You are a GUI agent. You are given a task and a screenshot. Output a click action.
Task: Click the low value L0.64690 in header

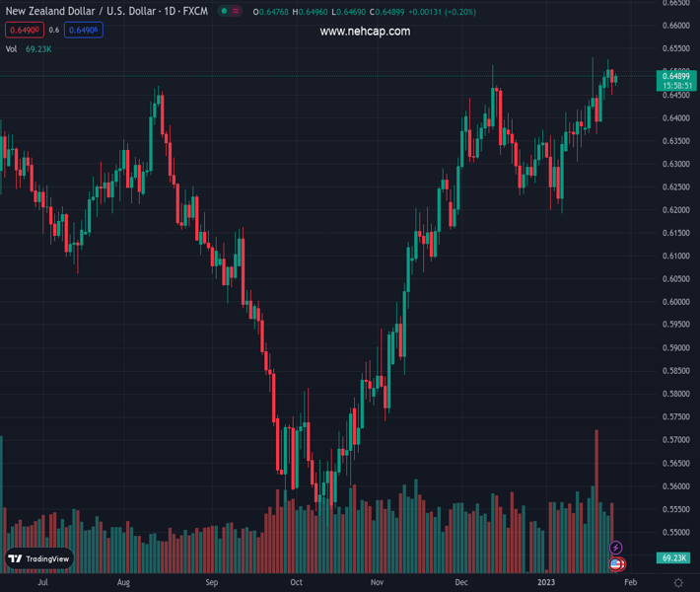click(x=349, y=12)
